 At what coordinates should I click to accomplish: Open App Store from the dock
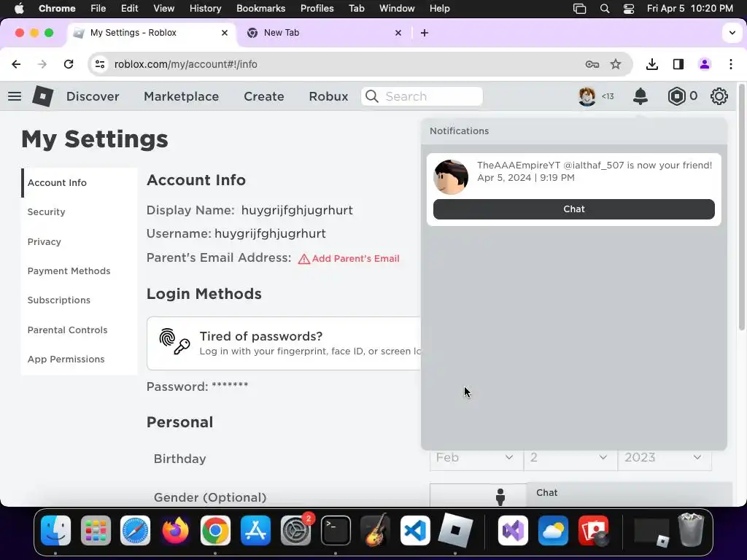(255, 530)
